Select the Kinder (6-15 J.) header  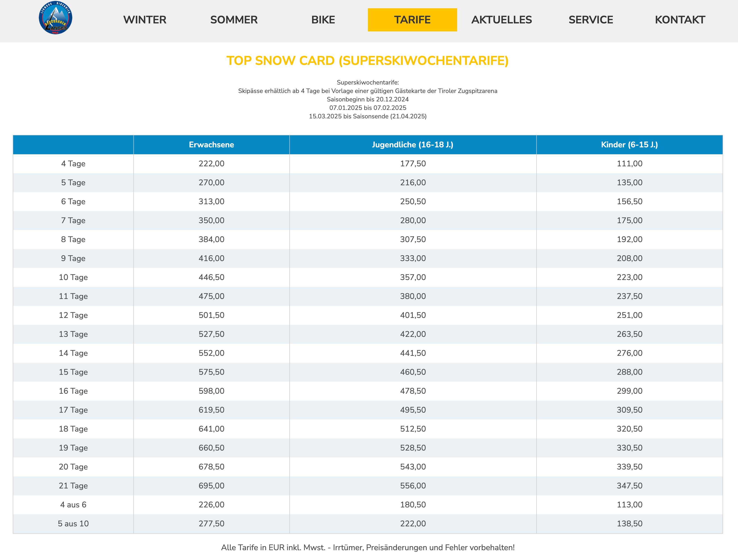630,145
